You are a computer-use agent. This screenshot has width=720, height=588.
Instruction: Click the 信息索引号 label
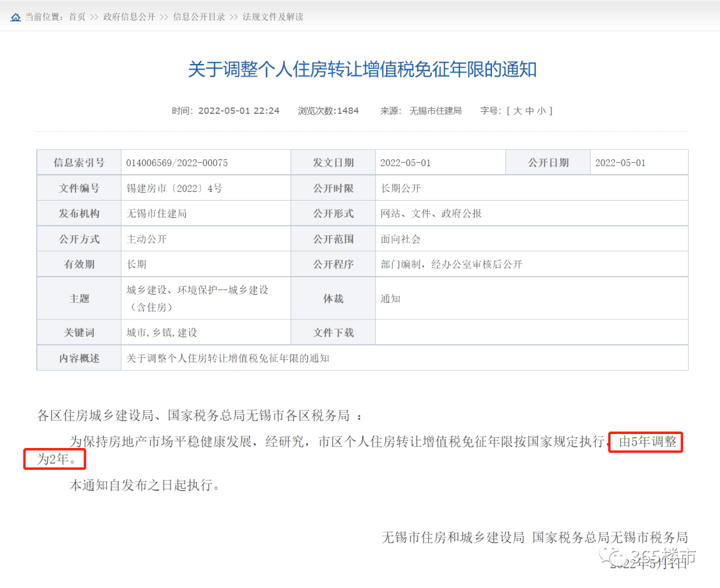[79, 163]
